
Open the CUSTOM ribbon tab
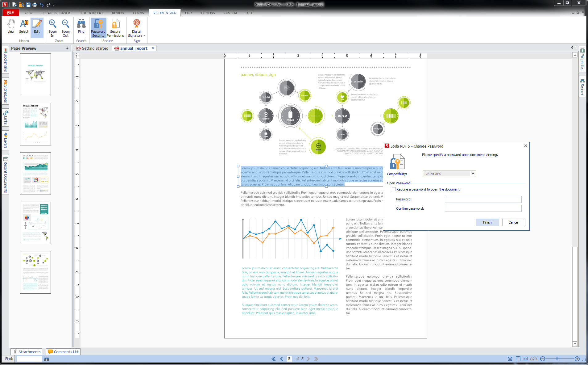pos(230,13)
